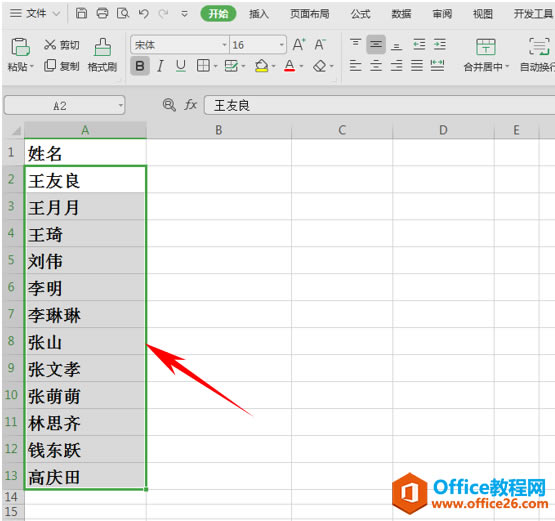
Task: Click cell containing 刘伟
Action: point(85,260)
